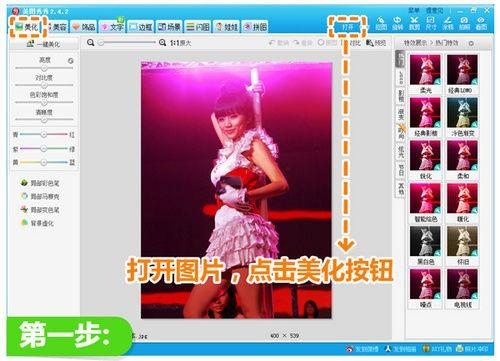This screenshot has height=361, width=500.
Task: Select the 影楼 studio effects side tab
Action: click(401, 96)
